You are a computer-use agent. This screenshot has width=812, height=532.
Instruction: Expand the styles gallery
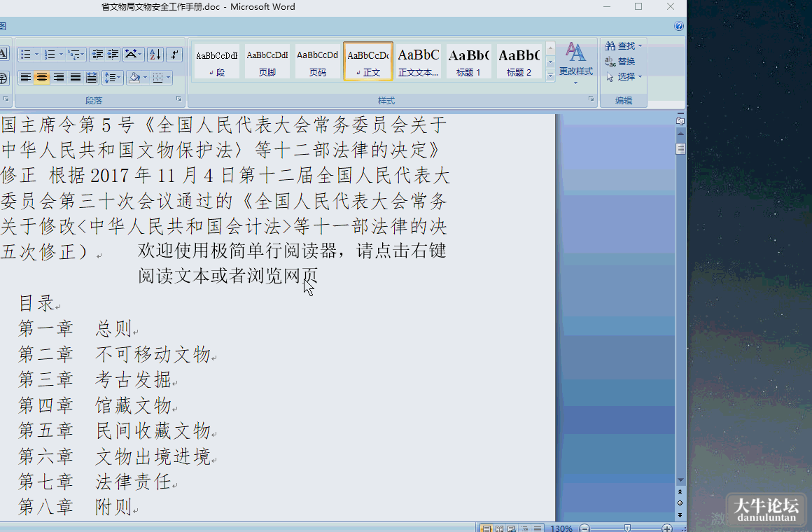click(550, 75)
